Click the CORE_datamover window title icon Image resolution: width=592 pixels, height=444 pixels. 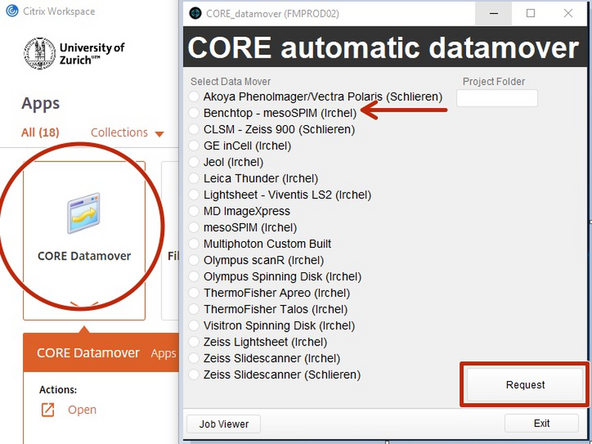pos(195,13)
